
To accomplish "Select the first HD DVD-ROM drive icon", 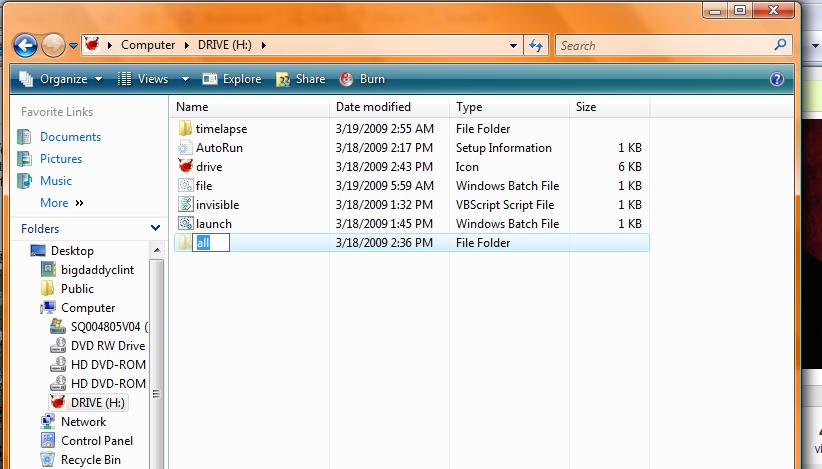I will pos(58,364).
